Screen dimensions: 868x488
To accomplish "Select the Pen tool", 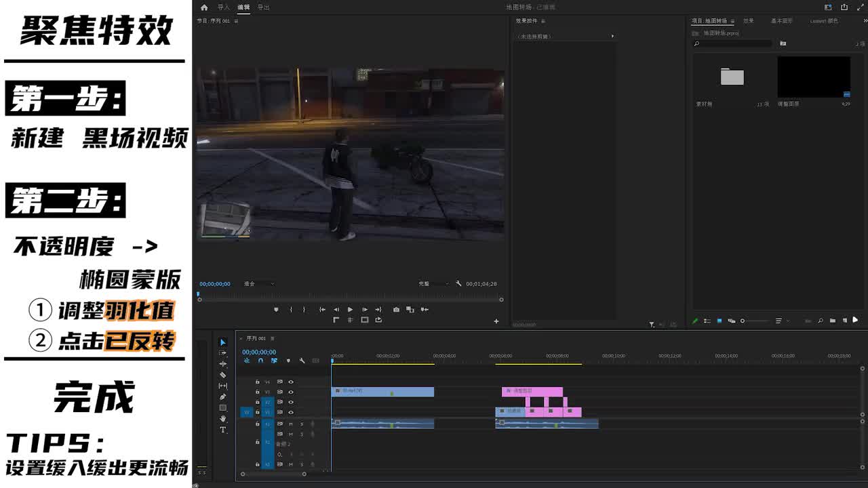I will (222, 396).
